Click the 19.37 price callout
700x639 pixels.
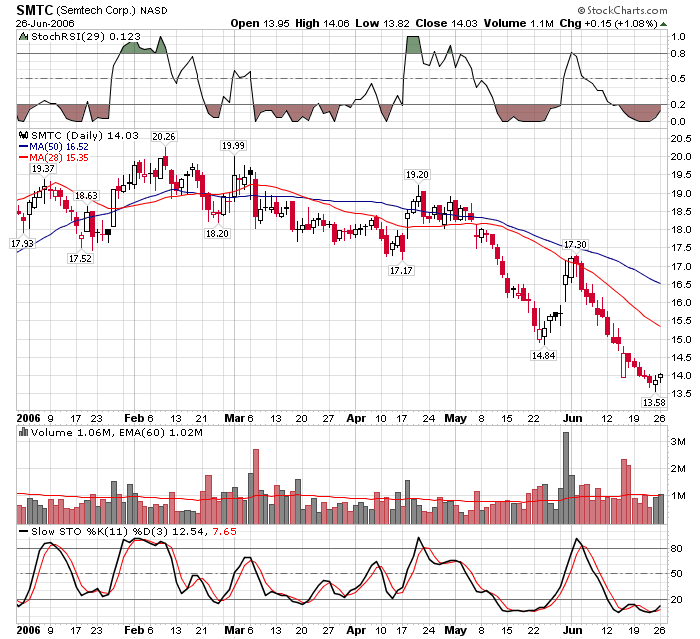click(x=43, y=169)
